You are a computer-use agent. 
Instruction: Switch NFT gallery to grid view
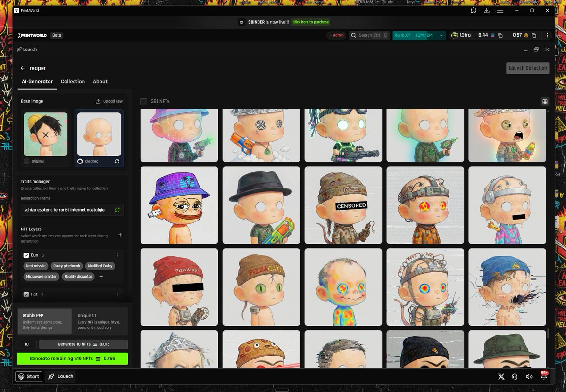point(545,102)
